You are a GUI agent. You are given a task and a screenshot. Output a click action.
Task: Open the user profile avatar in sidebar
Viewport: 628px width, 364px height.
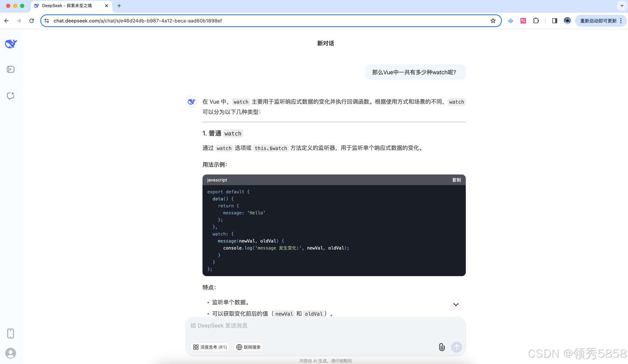pos(11,353)
